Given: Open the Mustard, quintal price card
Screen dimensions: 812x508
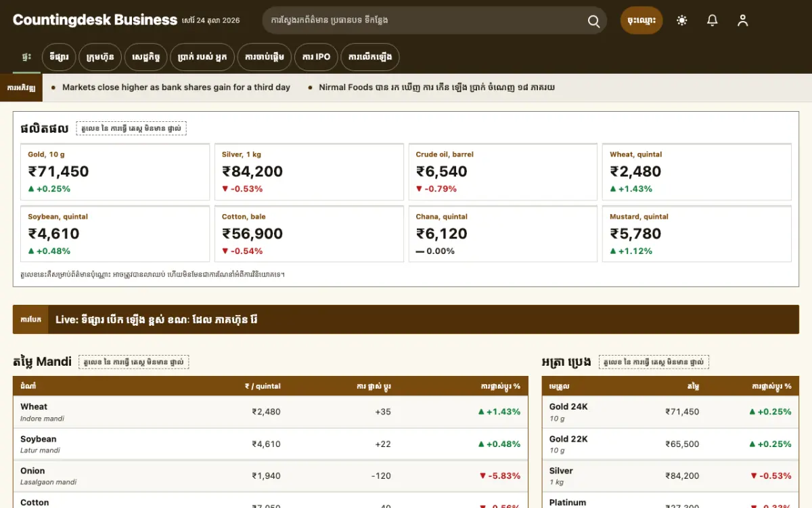Looking at the screenshot, I should pyautogui.click(x=697, y=234).
